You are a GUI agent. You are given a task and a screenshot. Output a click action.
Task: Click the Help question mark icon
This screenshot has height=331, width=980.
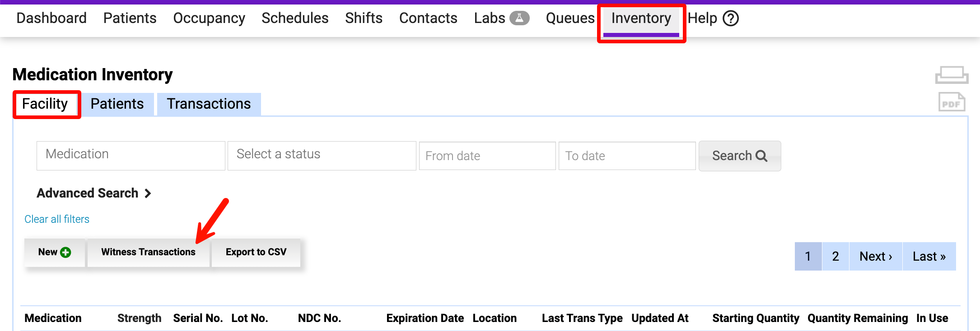click(731, 18)
